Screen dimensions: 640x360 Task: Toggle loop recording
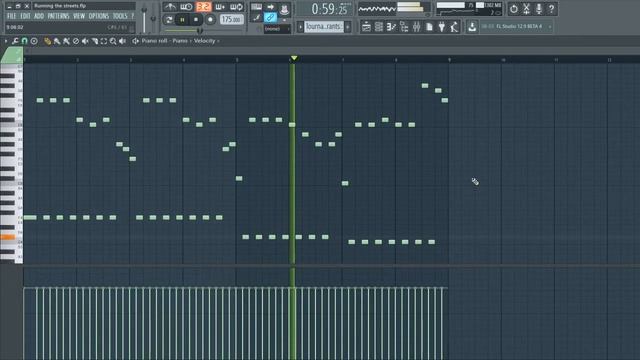pyautogui.click(x=236, y=7)
